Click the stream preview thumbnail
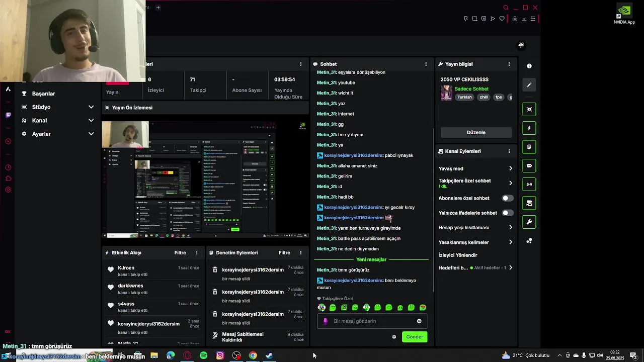Screen dimensions: 644x362 point(205,179)
